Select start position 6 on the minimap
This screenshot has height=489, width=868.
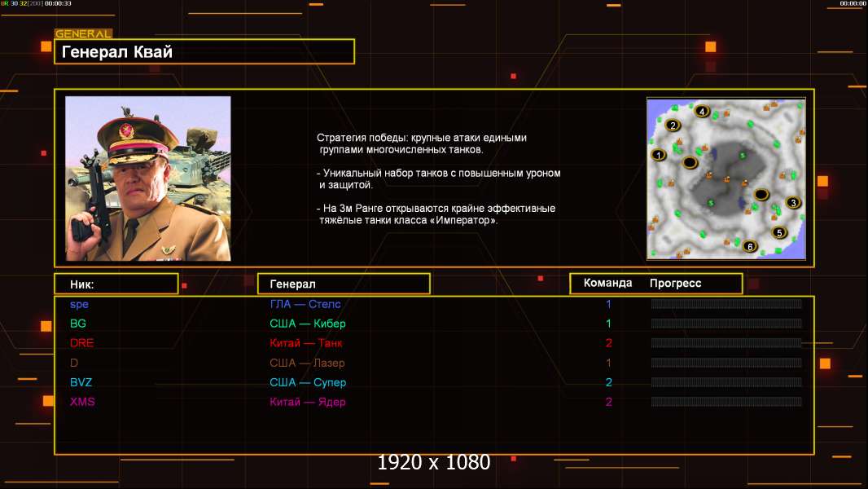point(750,246)
